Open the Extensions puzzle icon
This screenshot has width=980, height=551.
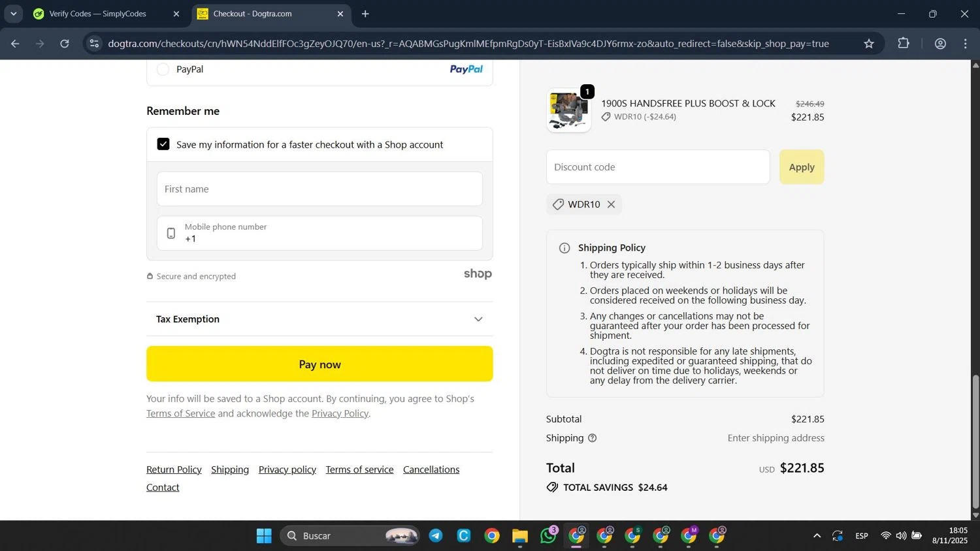click(x=904, y=44)
